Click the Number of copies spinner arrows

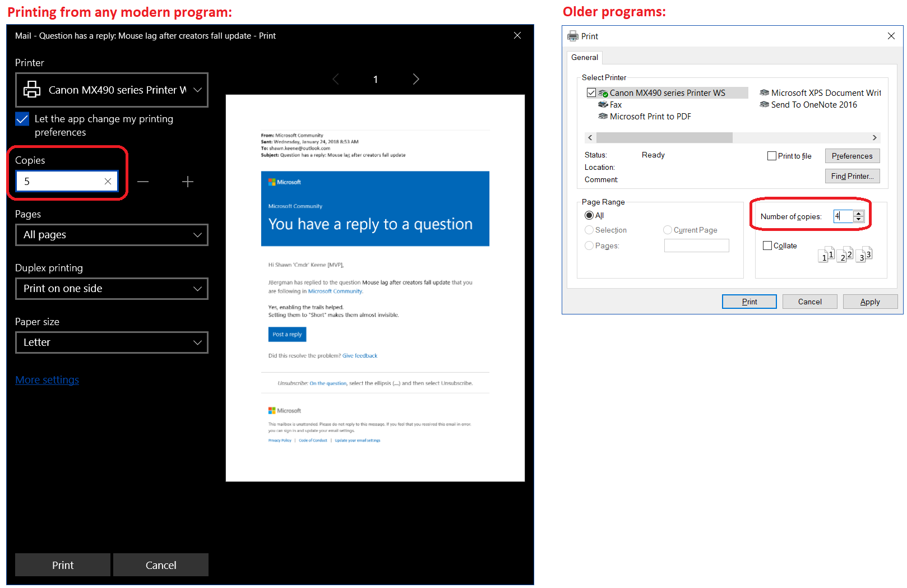click(858, 216)
